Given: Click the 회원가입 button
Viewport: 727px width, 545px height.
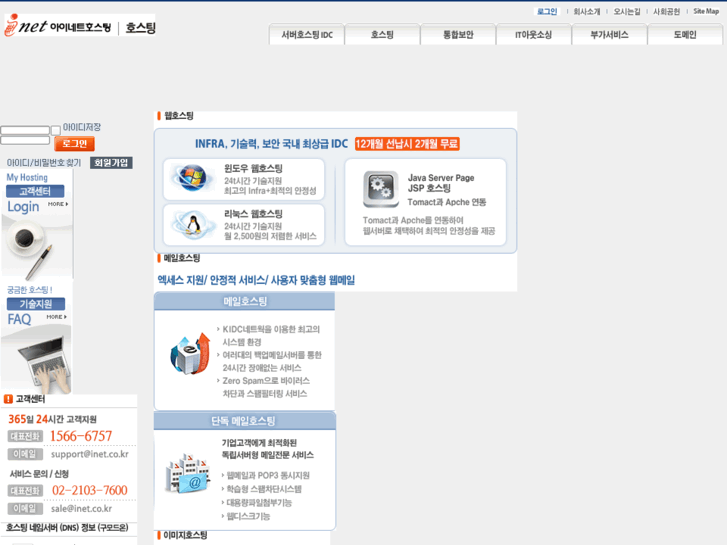Looking at the screenshot, I should click(x=111, y=163).
